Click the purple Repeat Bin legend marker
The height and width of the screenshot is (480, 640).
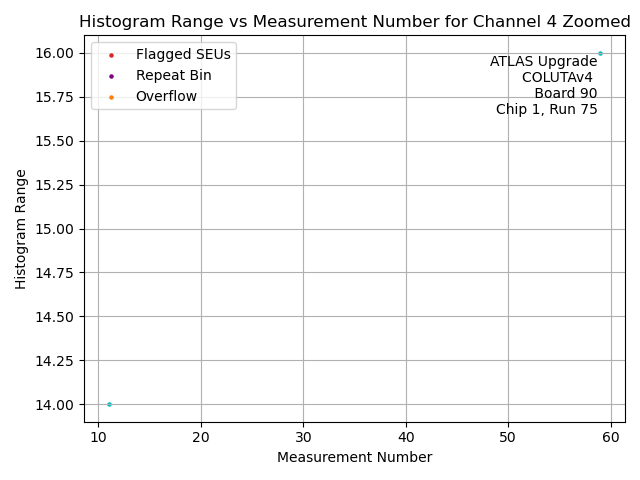111,76
